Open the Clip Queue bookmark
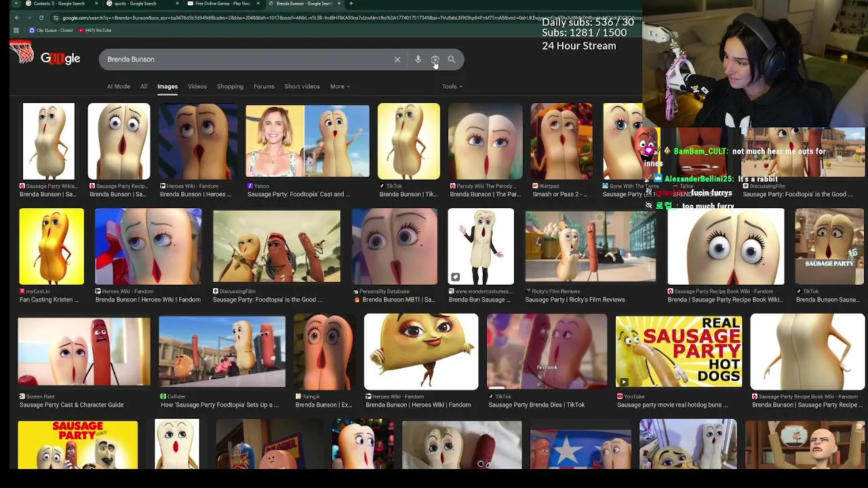 51,30
